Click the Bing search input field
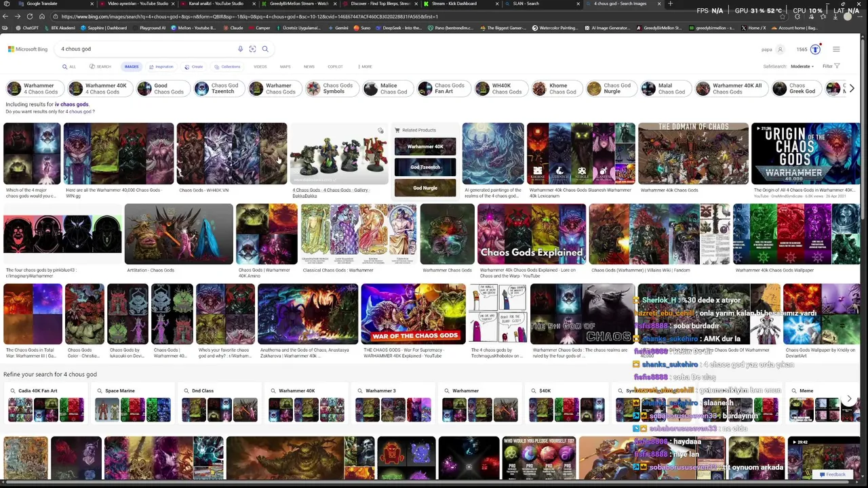This screenshot has width=868, height=488. (146, 49)
